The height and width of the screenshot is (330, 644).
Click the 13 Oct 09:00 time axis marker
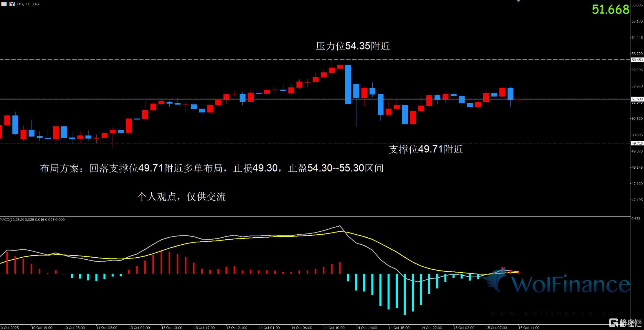[139, 328]
